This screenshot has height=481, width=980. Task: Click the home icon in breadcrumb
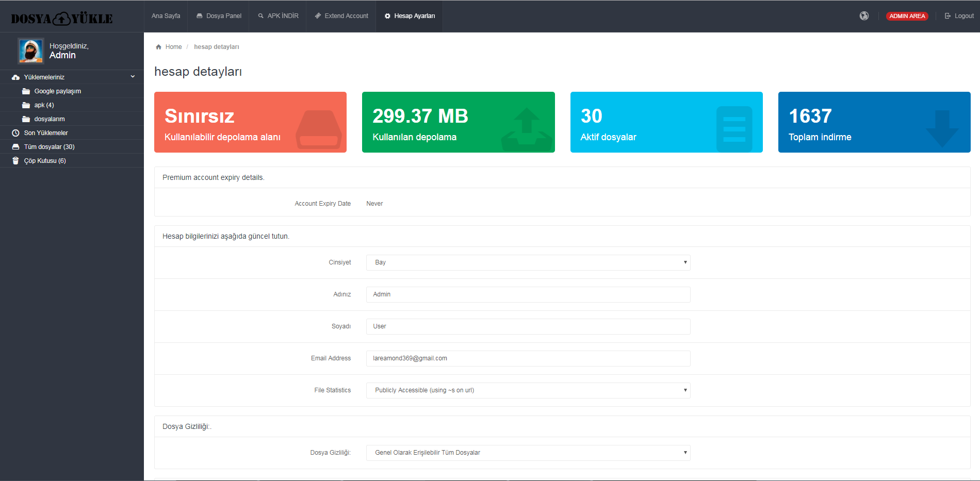(x=158, y=47)
